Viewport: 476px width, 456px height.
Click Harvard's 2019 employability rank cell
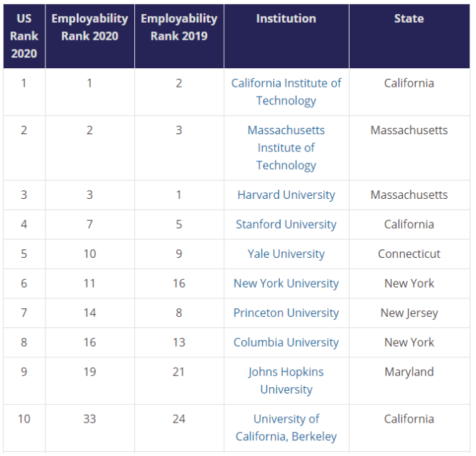(179, 195)
